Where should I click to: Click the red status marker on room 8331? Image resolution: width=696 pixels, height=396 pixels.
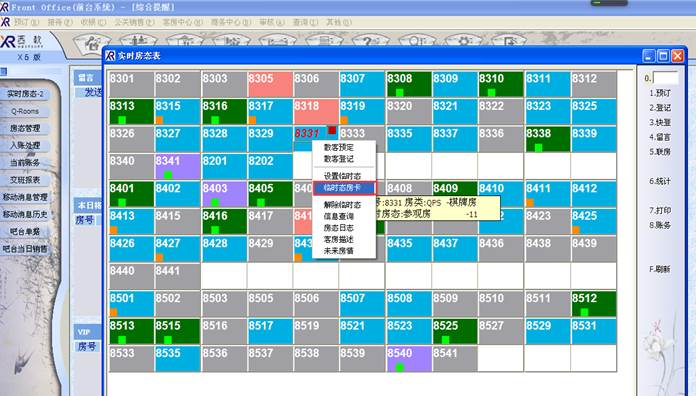pos(332,130)
